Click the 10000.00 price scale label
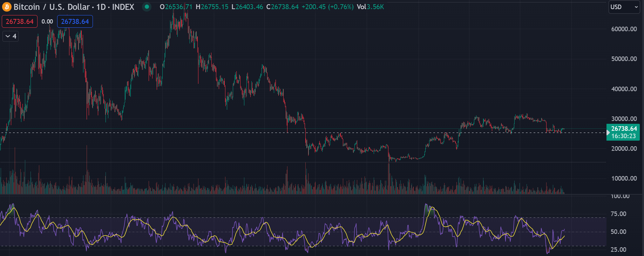This screenshot has height=256, width=644. (x=624, y=178)
